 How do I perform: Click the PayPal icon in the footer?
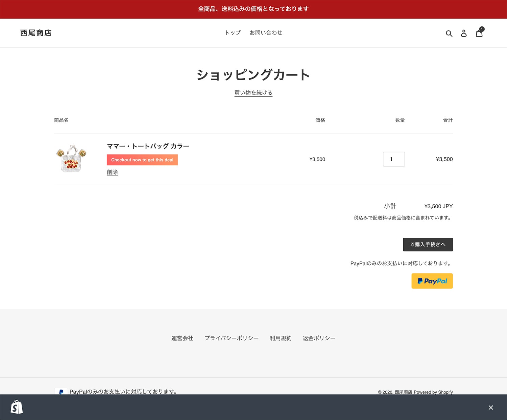61,391
